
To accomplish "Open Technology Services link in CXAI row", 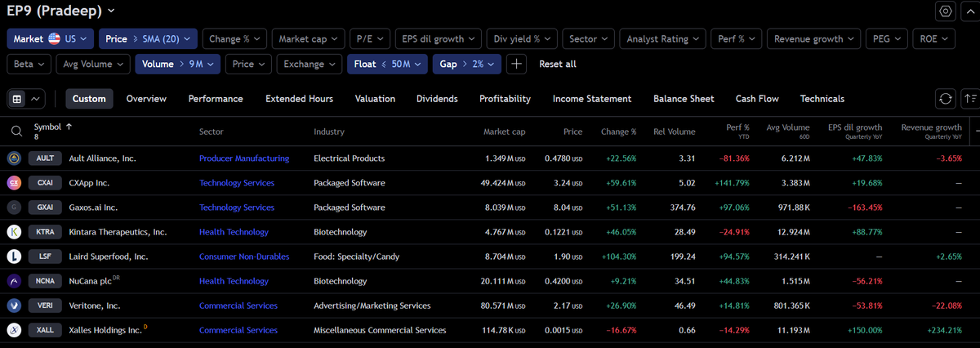I will [x=237, y=183].
